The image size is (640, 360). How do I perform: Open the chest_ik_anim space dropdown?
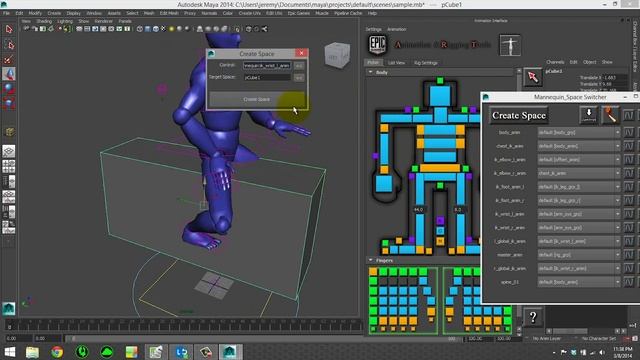[579, 146]
